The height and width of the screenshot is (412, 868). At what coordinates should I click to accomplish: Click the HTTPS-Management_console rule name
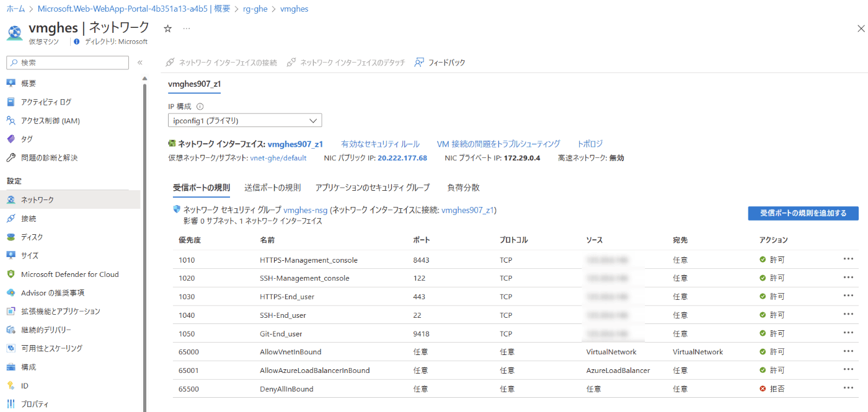[x=309, y=260]
